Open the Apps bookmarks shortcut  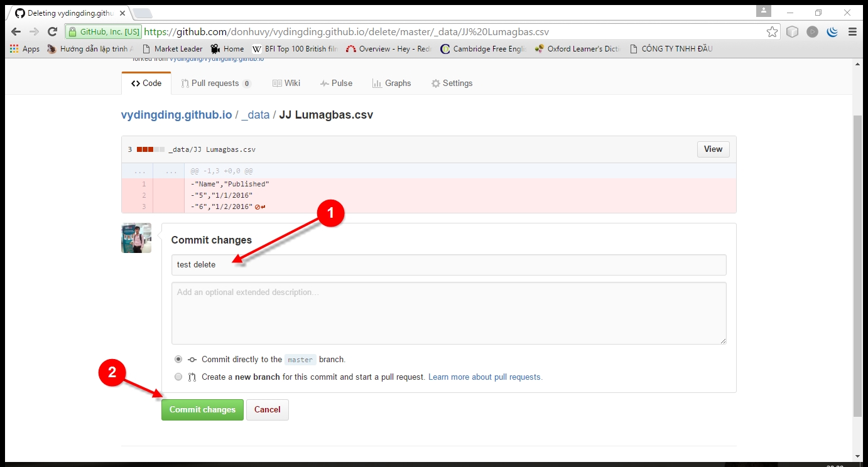24,48
